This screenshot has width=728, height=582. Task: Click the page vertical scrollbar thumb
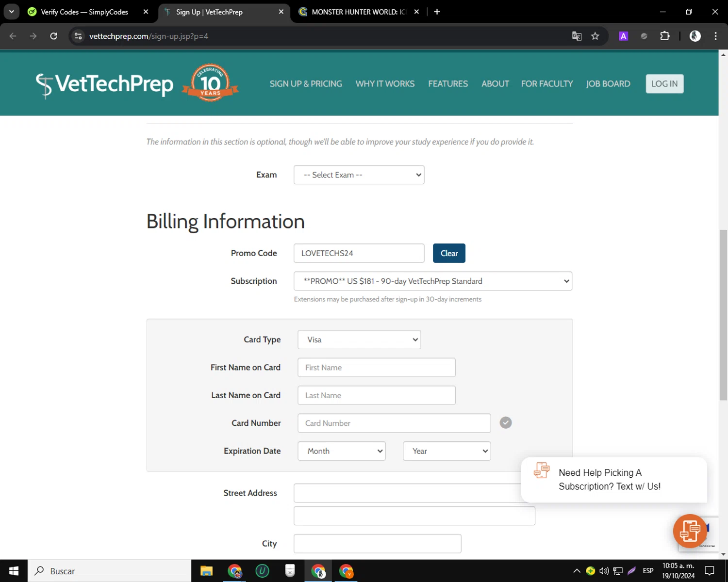pyautogui.click(x=723, y=314)
